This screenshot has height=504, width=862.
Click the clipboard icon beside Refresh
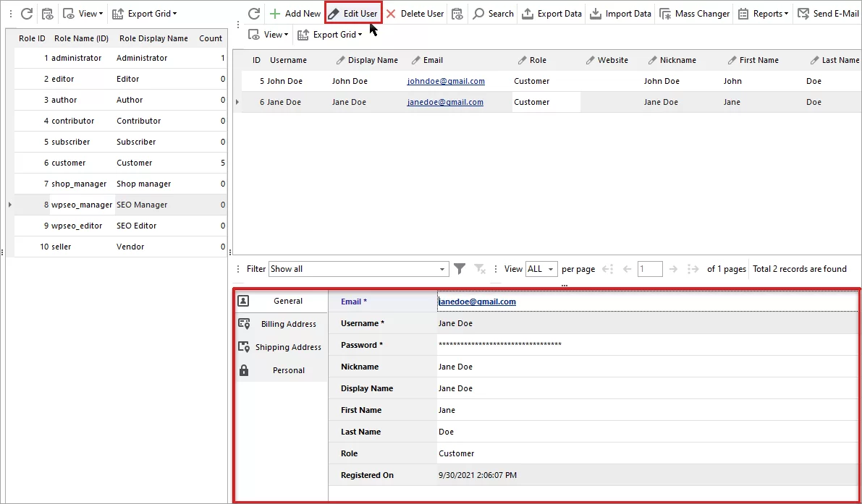[x=48, y=13]
